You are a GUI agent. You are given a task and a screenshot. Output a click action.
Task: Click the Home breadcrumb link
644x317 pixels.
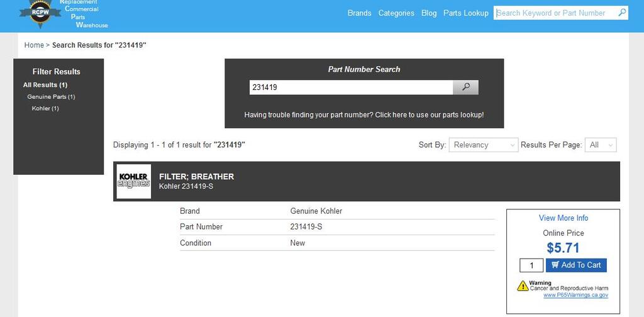tap(34, 45)
